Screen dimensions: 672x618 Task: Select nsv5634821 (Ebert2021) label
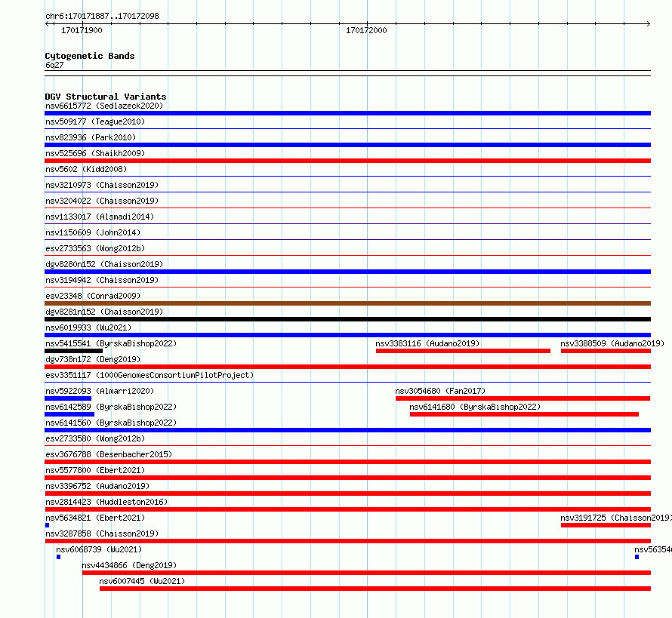pyautogui.click(x=95, y=518)
